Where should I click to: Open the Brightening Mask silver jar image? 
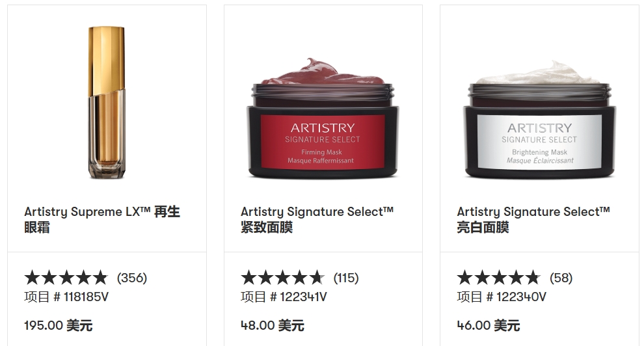coord(540,120)
